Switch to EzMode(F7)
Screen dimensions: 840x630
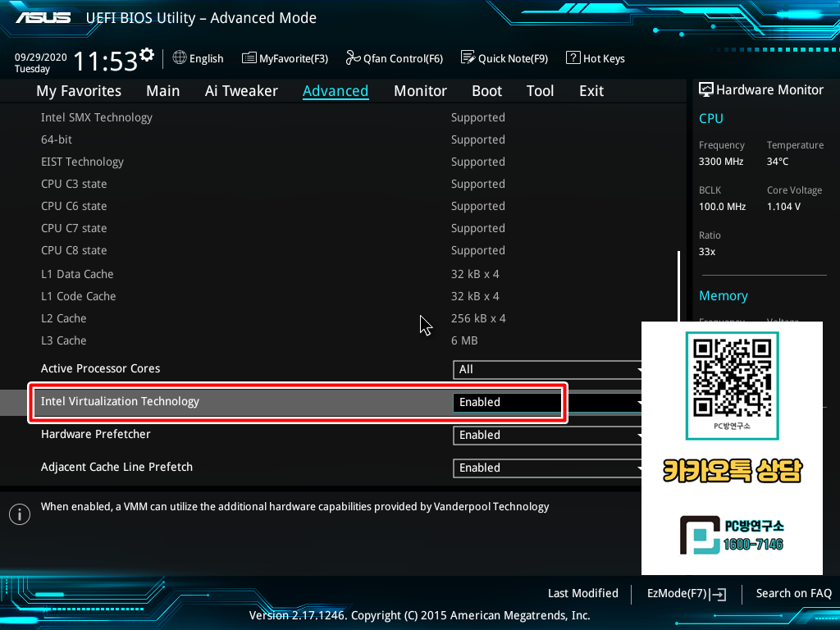(687, 594)
